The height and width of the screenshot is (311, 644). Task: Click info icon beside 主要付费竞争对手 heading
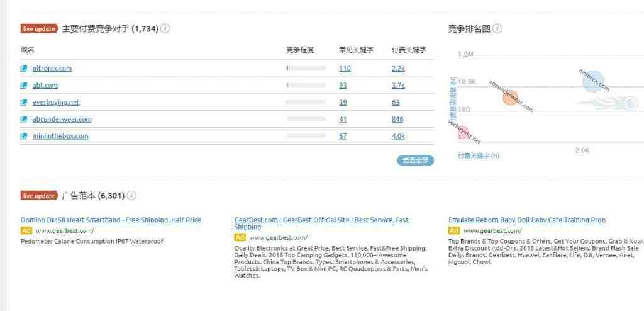point(165,29)
